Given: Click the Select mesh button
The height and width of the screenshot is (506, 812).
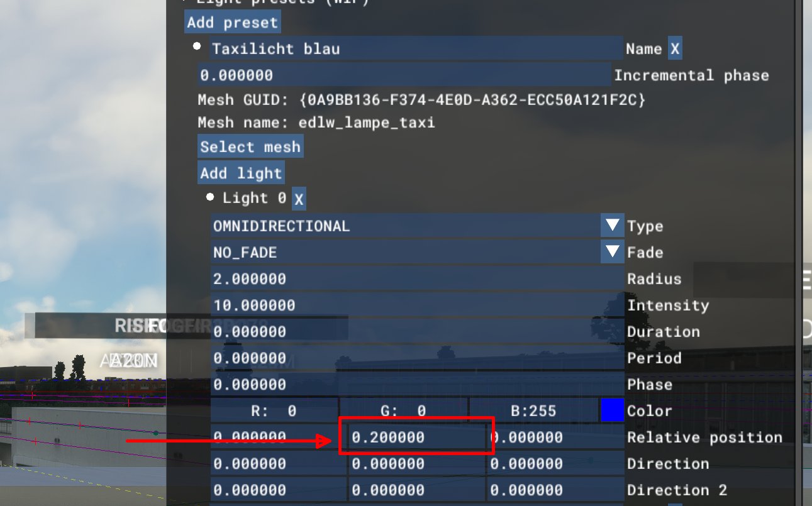Looking at the screenshot, I should pos(250,147).
